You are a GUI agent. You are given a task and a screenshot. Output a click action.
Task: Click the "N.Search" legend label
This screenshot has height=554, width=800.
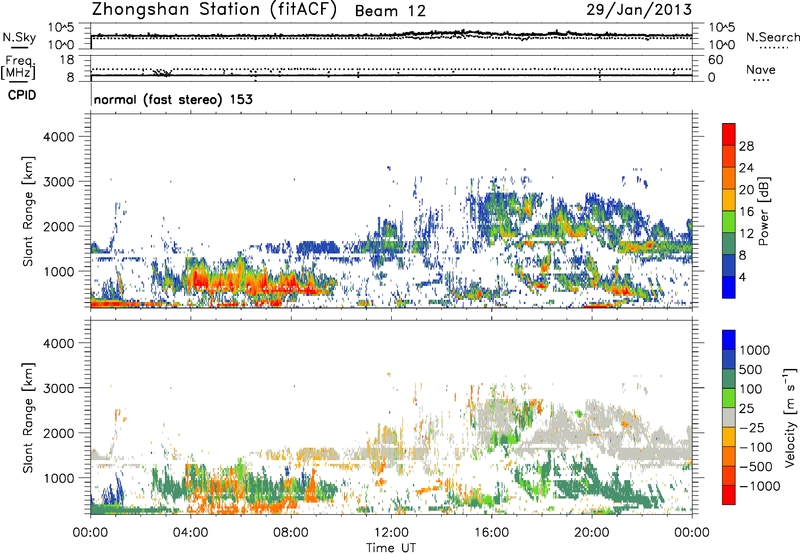772,37
